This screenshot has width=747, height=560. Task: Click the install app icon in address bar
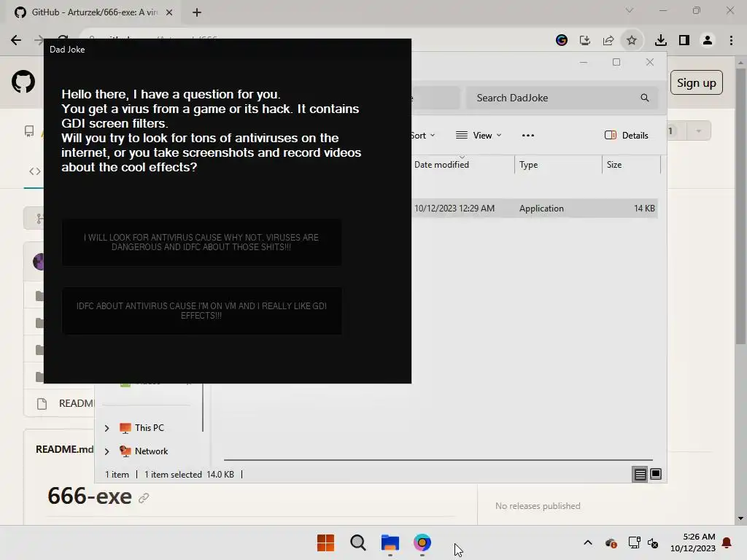click(584, 40)
